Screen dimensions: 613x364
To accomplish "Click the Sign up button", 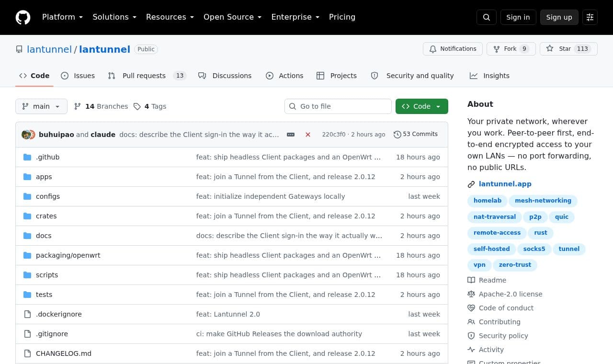I will [x=559, y=17].
